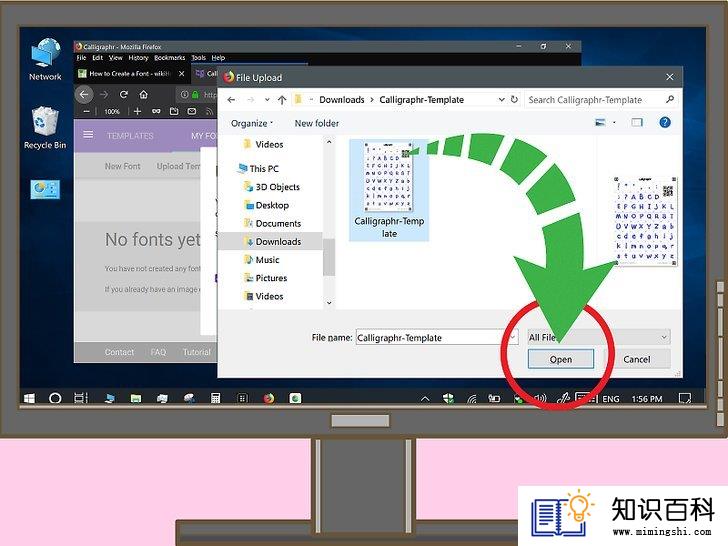Open the All Files type dropdown
This screenshot has width=728, height=546.
point(599,337)
